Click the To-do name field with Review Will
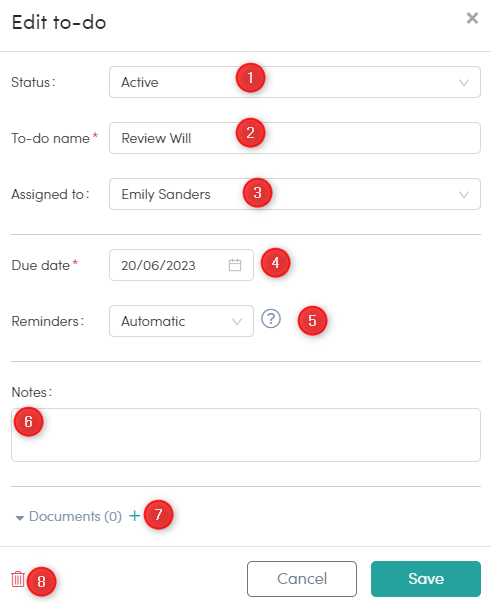This screenshot has width=491, height=602. coord(295,138)
